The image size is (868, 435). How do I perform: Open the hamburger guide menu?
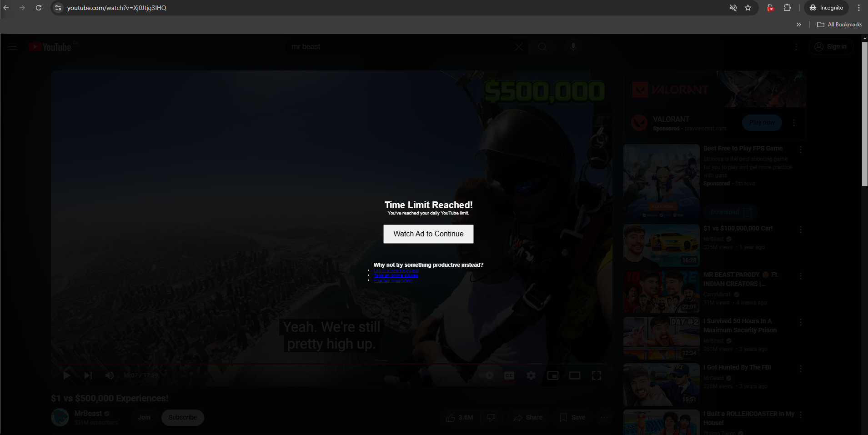click(12, 46)
